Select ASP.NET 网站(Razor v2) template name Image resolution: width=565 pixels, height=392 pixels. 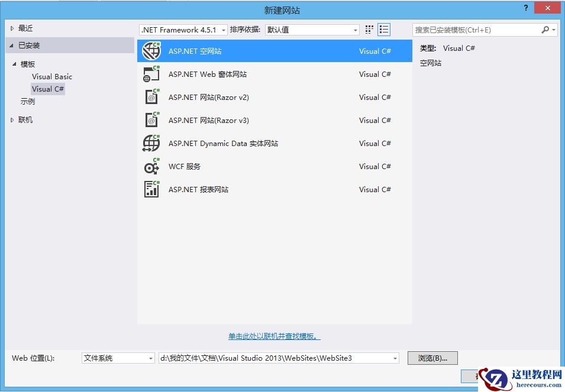pos(209,97)
